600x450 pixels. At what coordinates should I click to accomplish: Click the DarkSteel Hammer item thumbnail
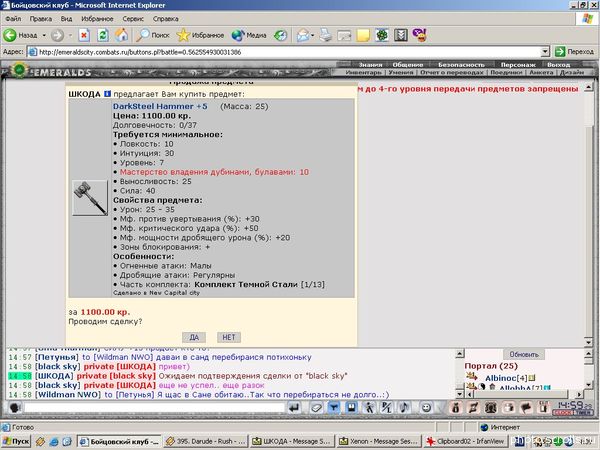(90, 198)
